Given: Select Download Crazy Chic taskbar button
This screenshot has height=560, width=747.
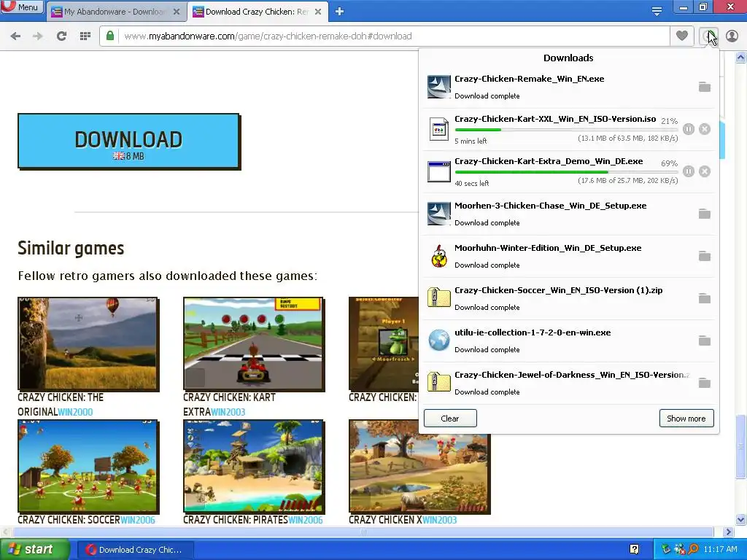Looking at the screenshot, I should (135, 550).
